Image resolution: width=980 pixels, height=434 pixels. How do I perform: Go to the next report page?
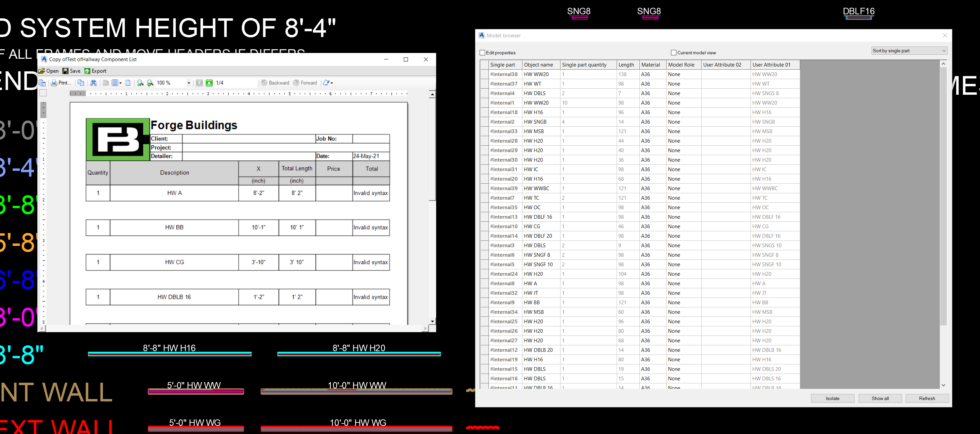[209, 83]
